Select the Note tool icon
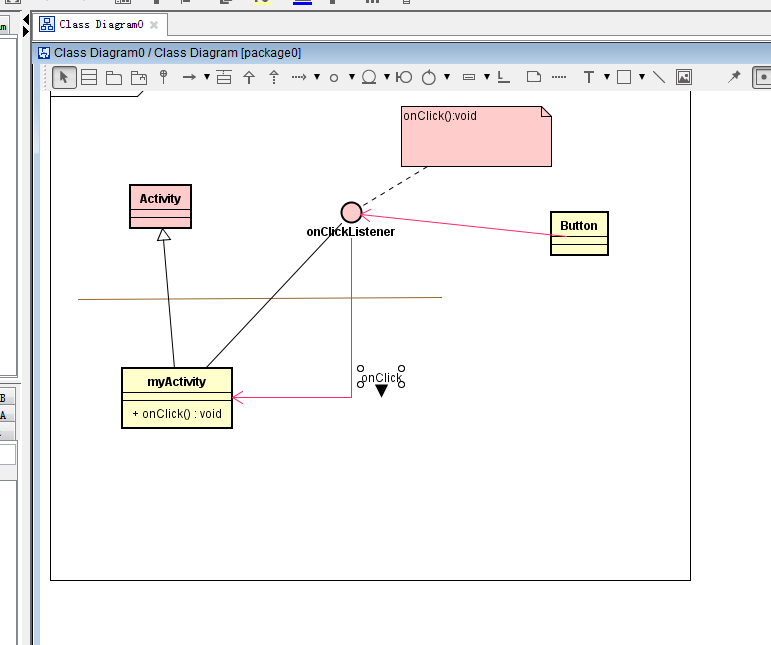The width and height of the screenshot is (771, 645). (533, 77)
